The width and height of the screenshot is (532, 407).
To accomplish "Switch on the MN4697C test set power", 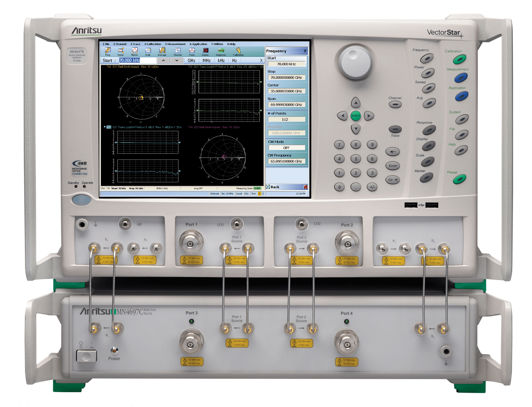I will pos(86,356).
